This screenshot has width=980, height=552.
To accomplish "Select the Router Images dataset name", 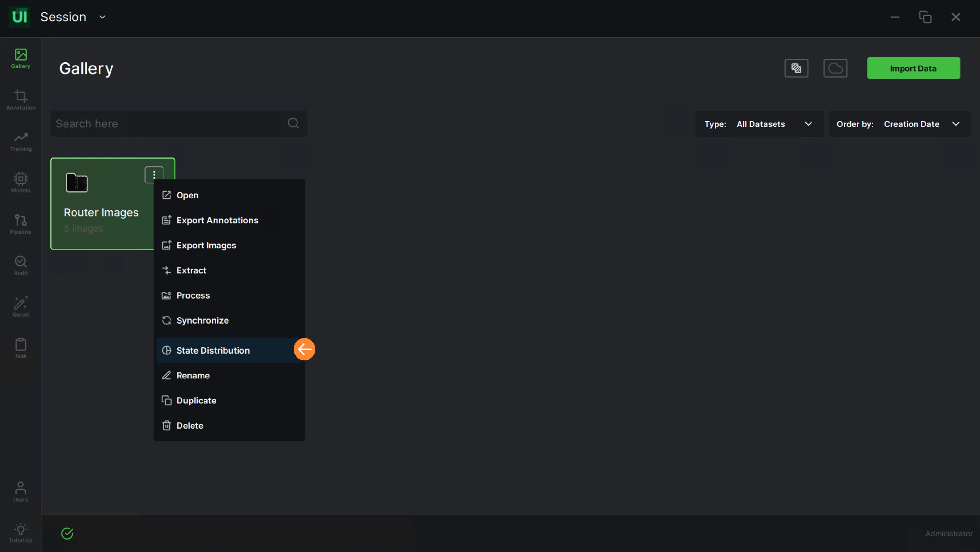I will (101, 212).
